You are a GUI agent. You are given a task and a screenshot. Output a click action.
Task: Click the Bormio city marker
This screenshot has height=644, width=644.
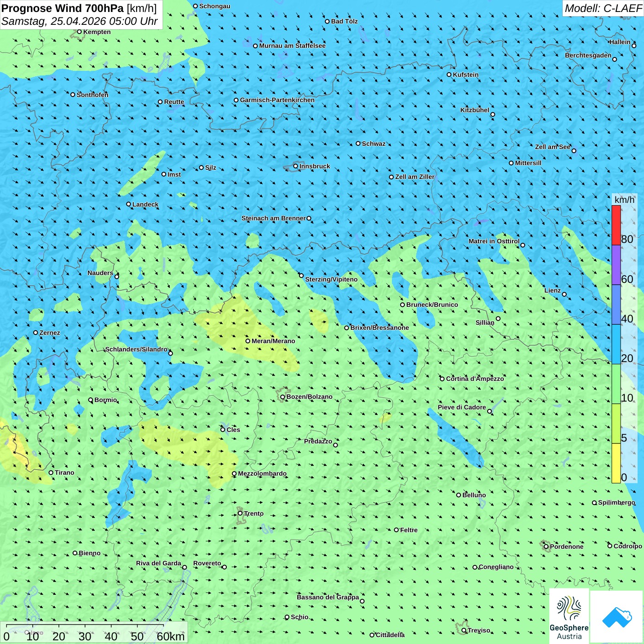(91, 400)
